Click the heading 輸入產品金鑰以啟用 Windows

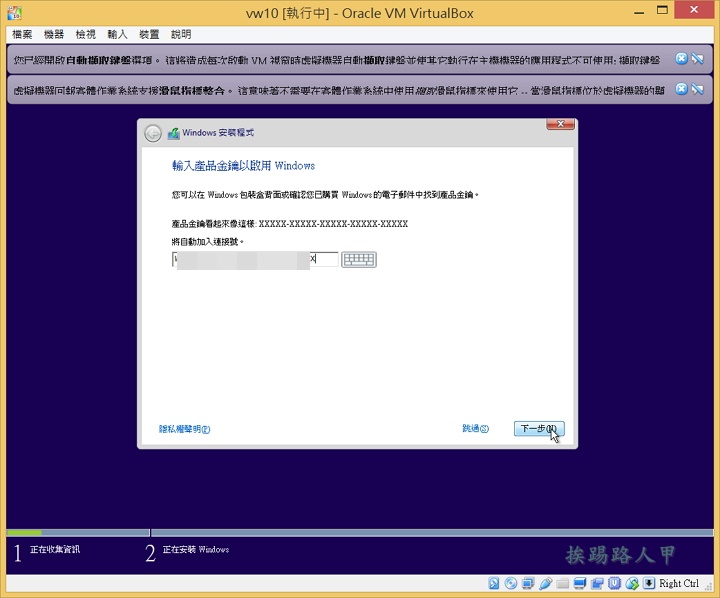coord(243,166)
